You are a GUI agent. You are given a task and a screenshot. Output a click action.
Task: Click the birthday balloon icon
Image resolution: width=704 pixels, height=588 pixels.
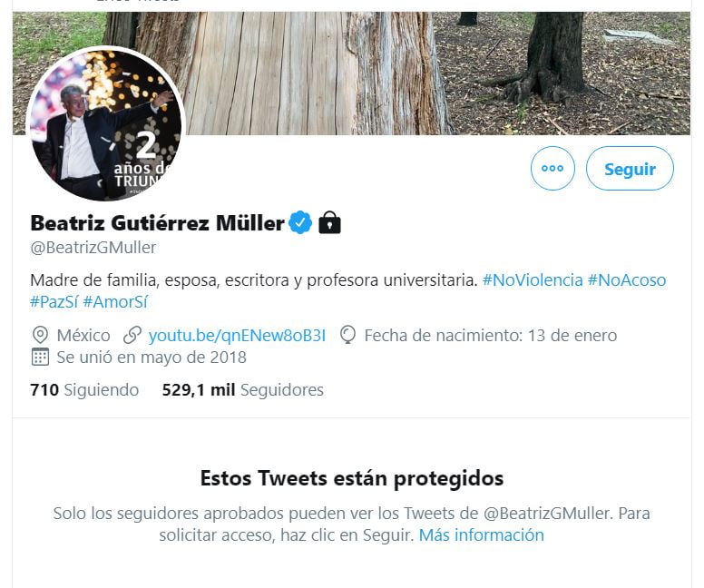[x=348, y=335]
